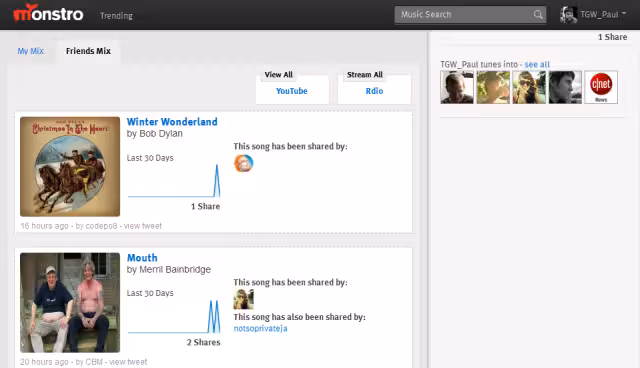
Task: Click '1 Share' count under Winter Wonderland
Action: 205,206
